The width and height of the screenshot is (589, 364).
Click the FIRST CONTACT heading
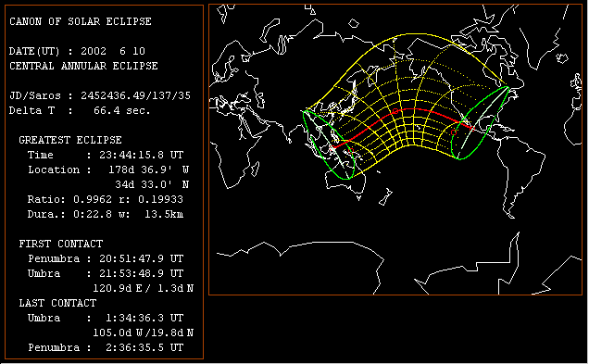(61, 245)
